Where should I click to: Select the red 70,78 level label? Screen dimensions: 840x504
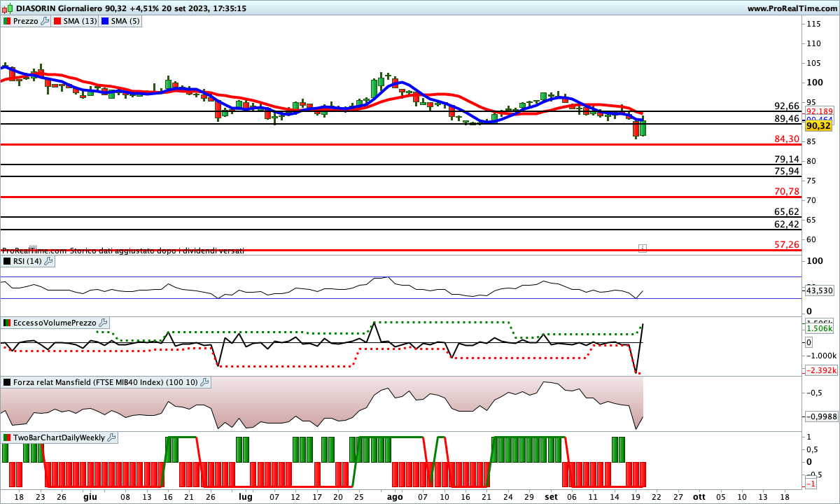coord(787,192)
